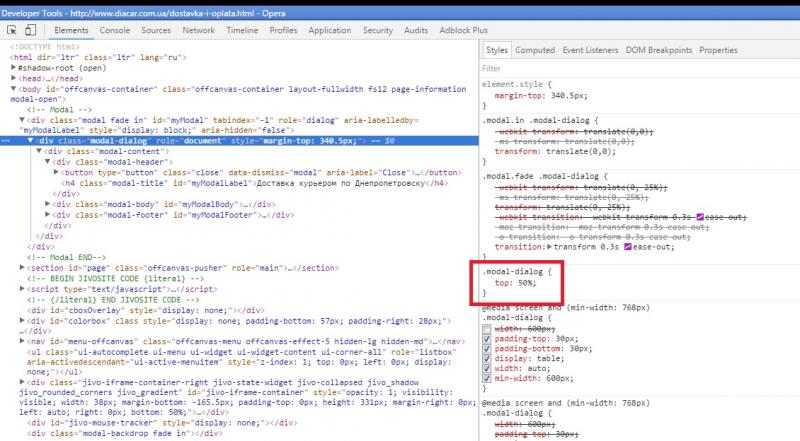Screen dimensions: 800x441
Task: Open ease-out swatch in -webkit-transition rule
Action: coord(700,217)
